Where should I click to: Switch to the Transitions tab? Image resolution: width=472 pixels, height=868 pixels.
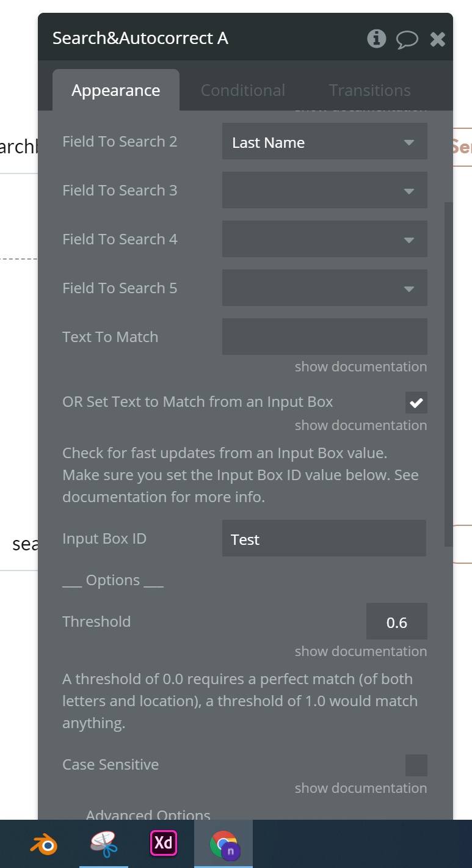pos(370,90)
